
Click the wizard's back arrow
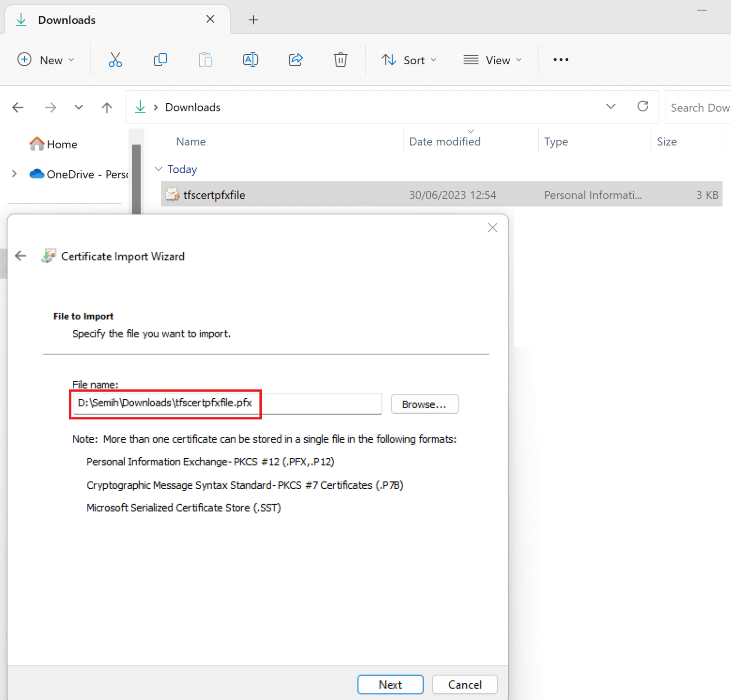(x=20, y=256)
